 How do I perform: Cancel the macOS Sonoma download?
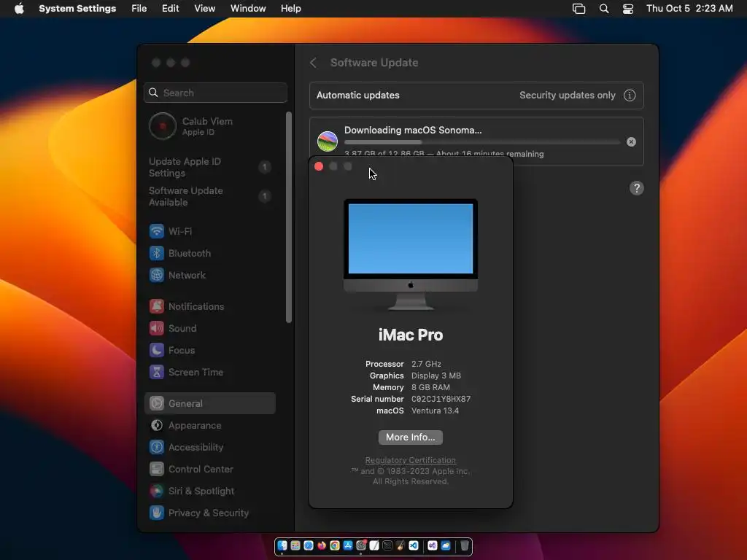coord(631,142)
